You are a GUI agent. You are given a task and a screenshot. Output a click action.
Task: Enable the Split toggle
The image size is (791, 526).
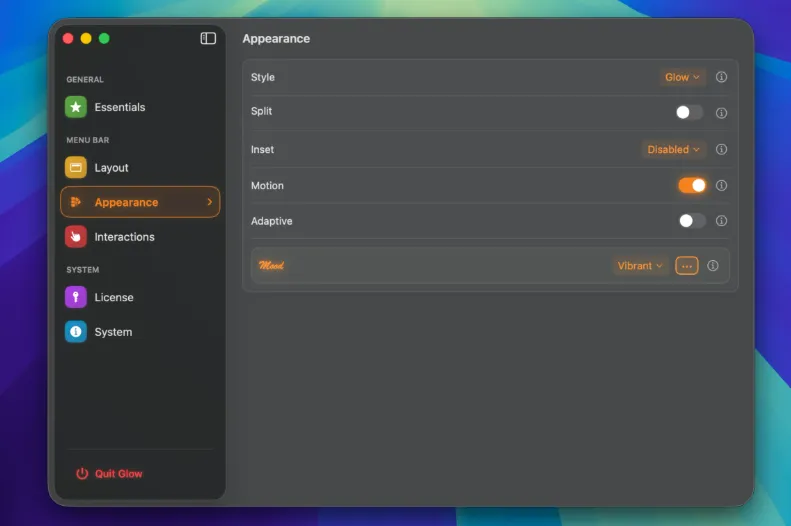click(689, 112)
